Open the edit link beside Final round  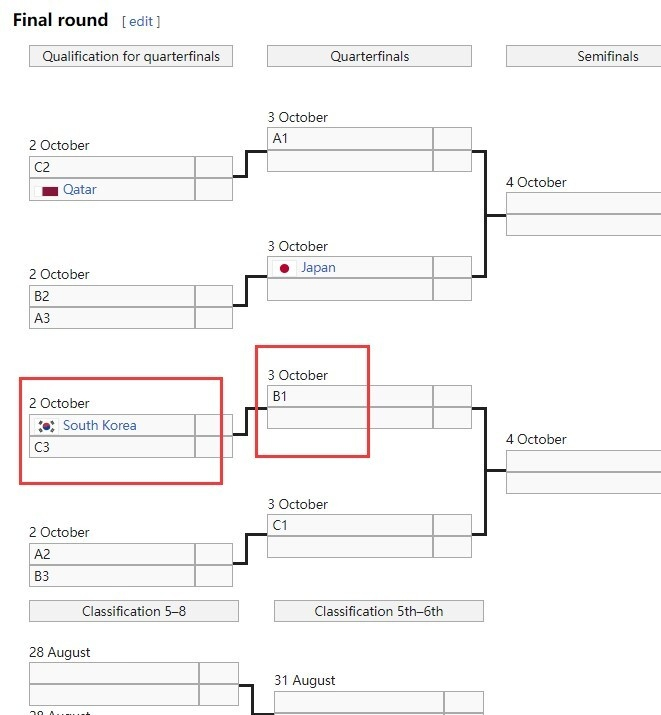[x=141, y=21]
